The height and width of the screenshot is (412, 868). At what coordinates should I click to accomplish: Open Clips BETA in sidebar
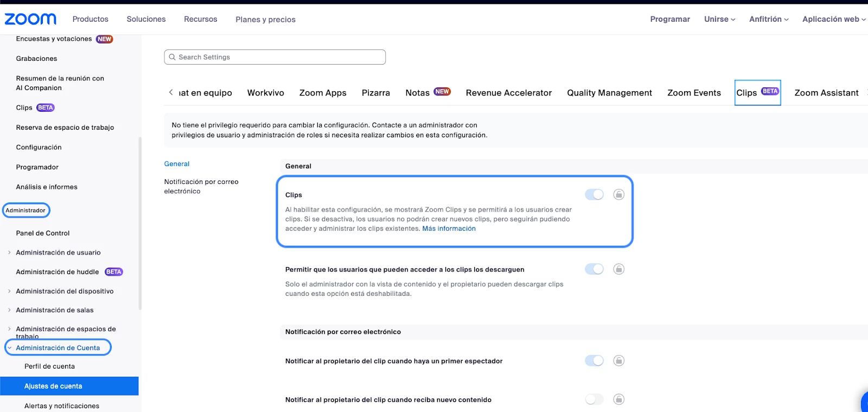coord(35,107)
